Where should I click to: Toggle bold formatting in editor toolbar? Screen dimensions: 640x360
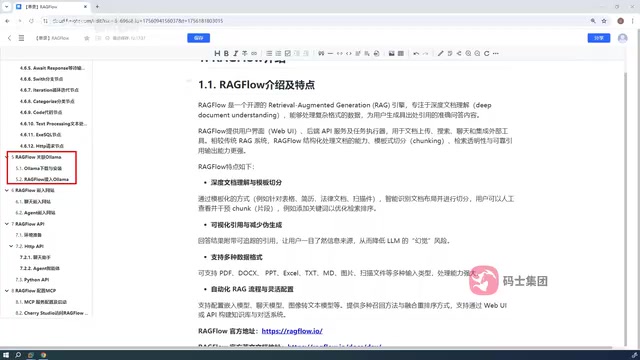point(226,53)
